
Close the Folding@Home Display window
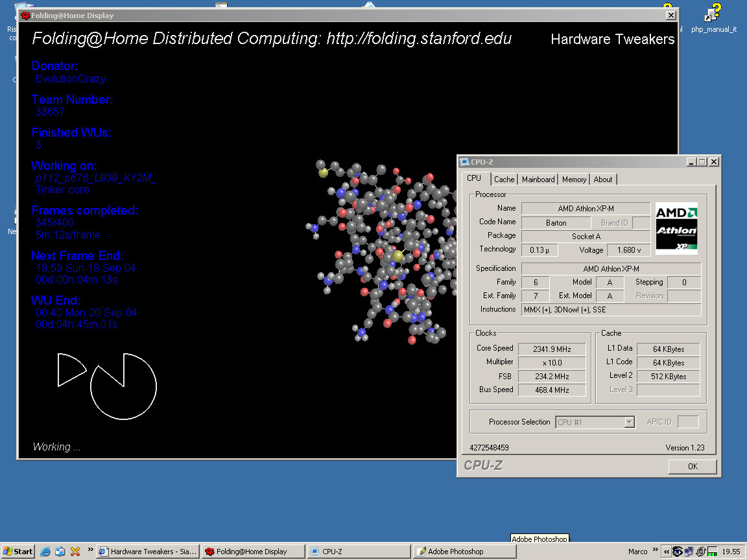click(670, 16)
